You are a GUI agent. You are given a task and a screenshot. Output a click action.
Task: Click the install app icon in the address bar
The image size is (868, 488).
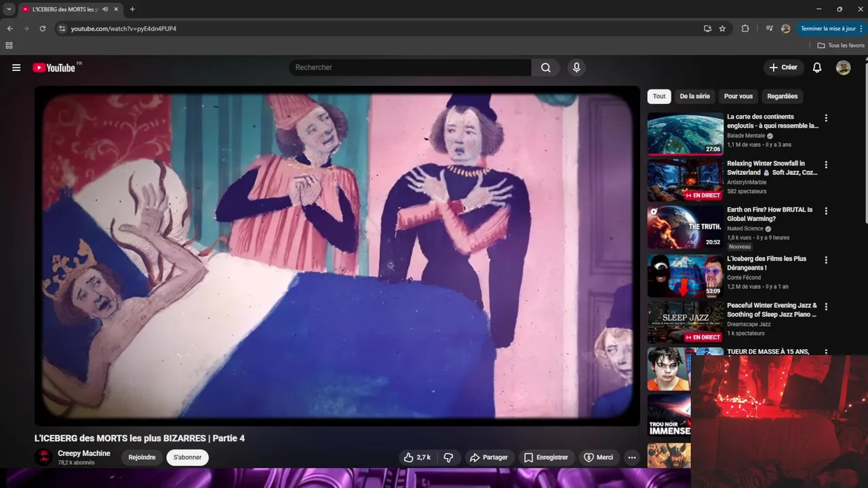pyautogui.click(x=707, y=28)
